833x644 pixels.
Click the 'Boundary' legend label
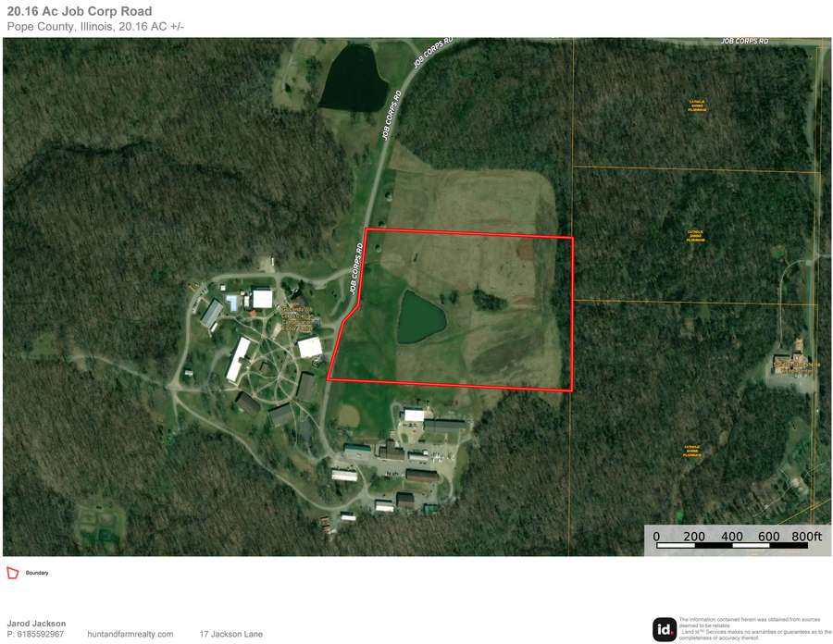point(37,573)
